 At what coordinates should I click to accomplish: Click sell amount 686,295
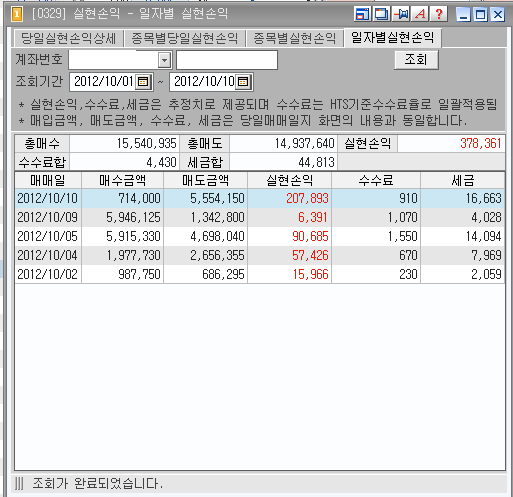point(223,274)
